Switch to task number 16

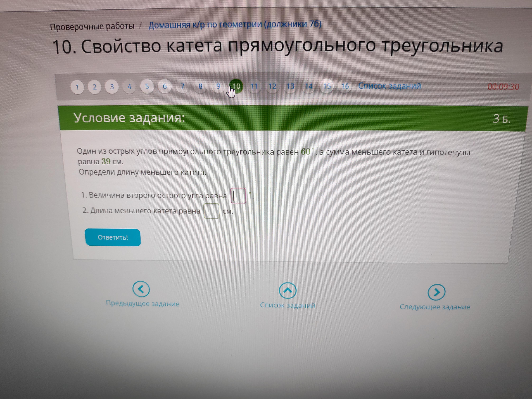(x=345, y=86)
